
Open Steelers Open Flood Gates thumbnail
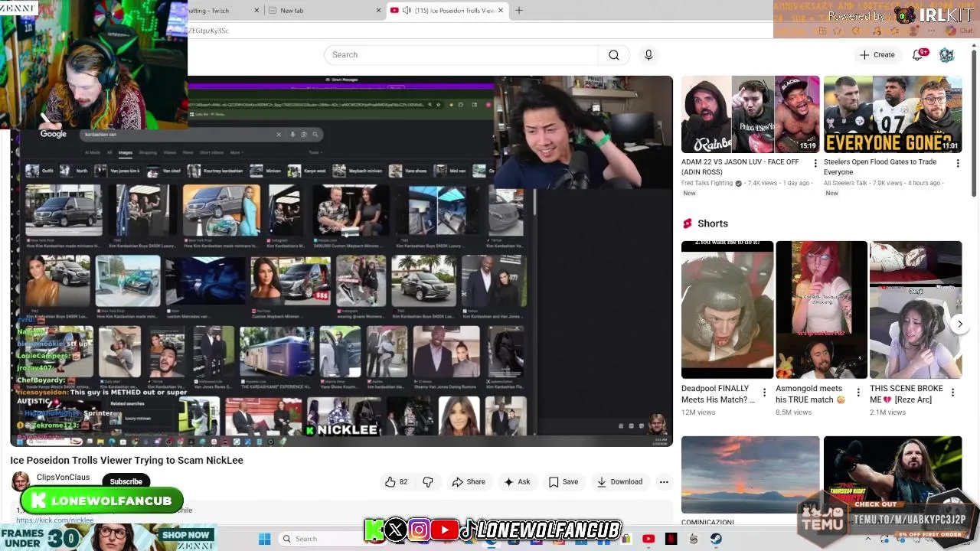893,114
